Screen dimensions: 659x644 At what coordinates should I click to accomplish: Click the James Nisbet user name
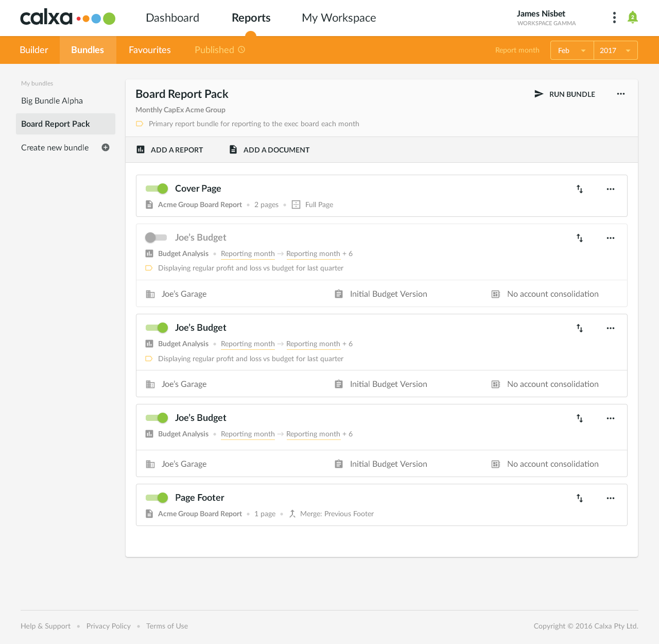tap(541, 14)
